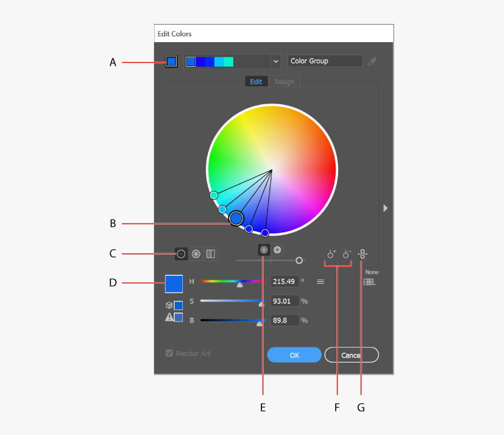
Task: Enable the show saturation and hue toggle
Action: [x=264, y=249]
